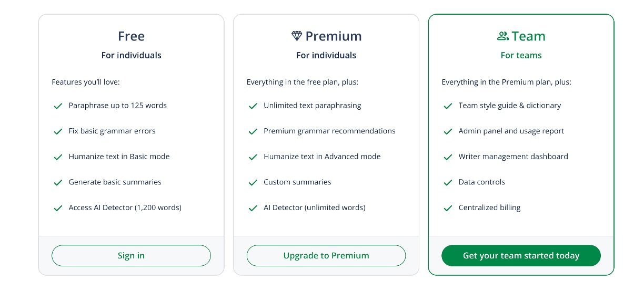Screen dimensions: 644x291
Task: Click Access AI Detector (1,200 words) text
Action: [x=125, y=207]
